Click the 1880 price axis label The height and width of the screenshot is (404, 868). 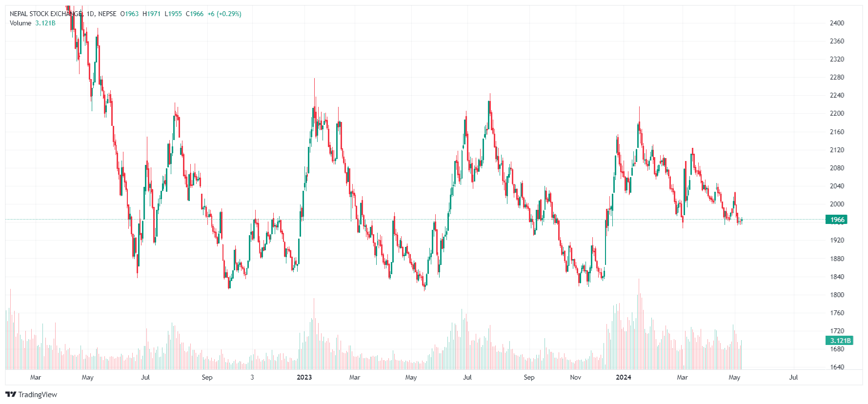point(837,259)
